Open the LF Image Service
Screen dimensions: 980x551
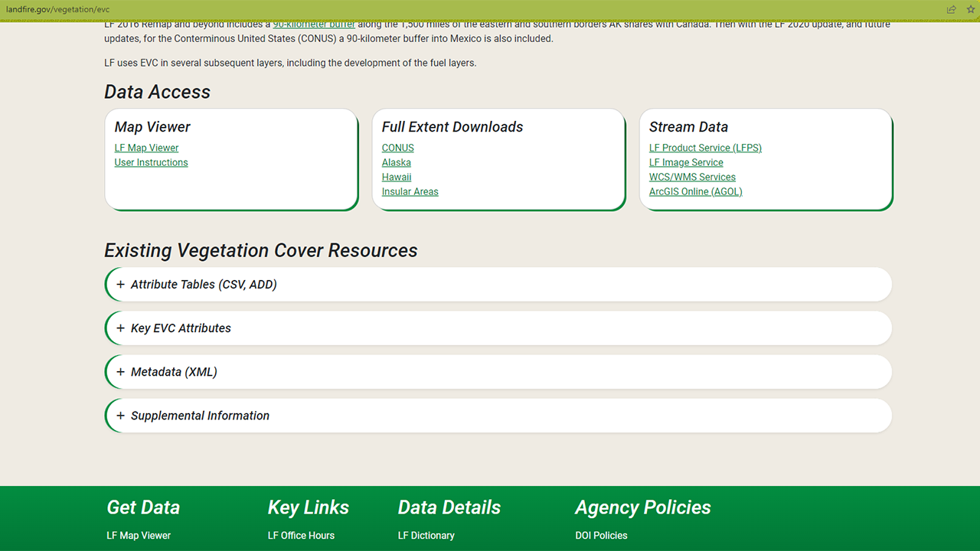click(686, 162)
